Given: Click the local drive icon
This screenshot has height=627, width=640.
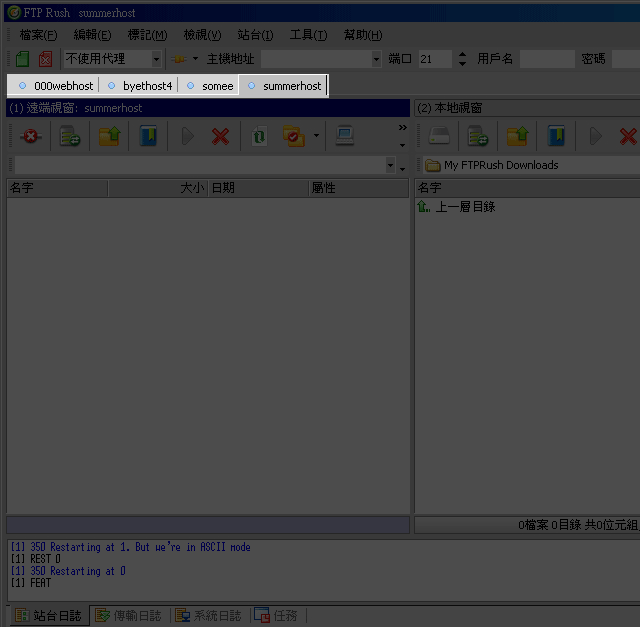Looking at the screenshot, I should coord(439,136).
